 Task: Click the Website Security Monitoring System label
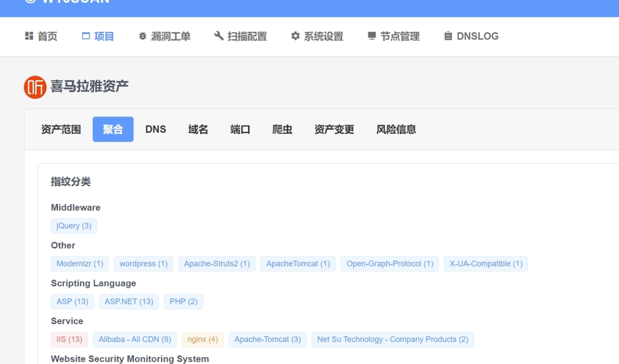[x=130, y=359]
